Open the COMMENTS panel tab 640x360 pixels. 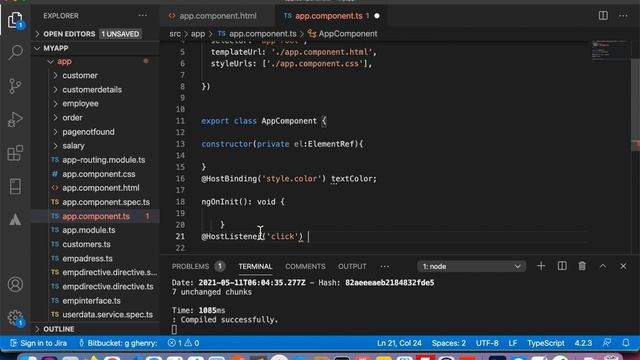pos(305,267)
